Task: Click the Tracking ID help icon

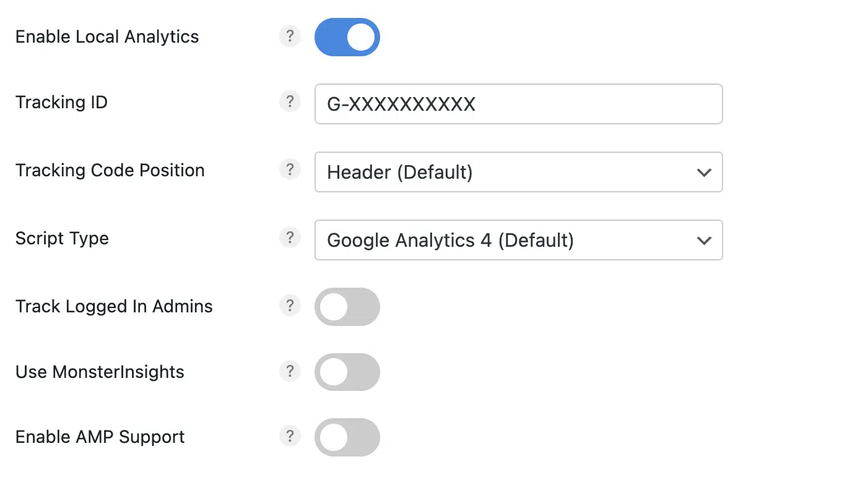Action: pyautogui.click(x=290, y=101)
